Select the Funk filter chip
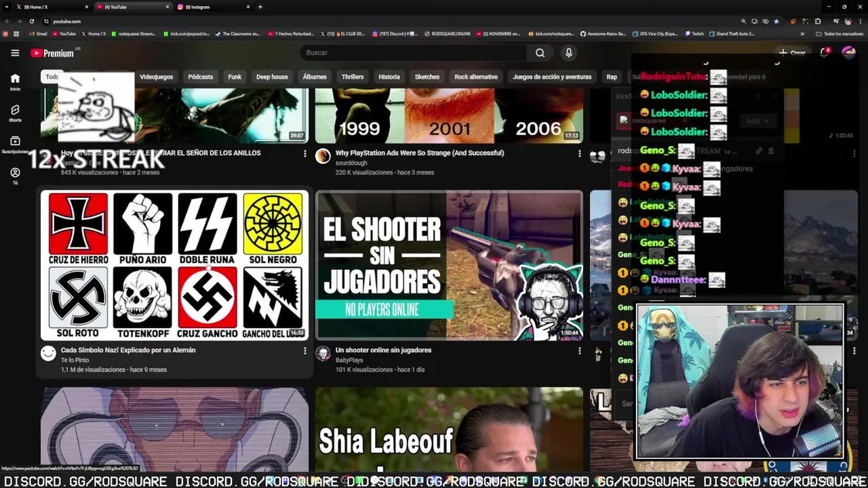This screenshot has height=488, width=868. point(235,77)
